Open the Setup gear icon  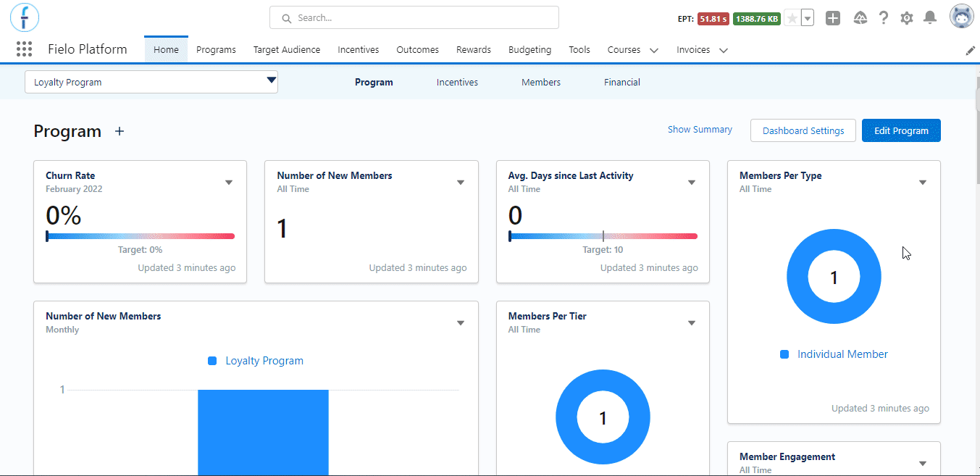pos(907,18)
